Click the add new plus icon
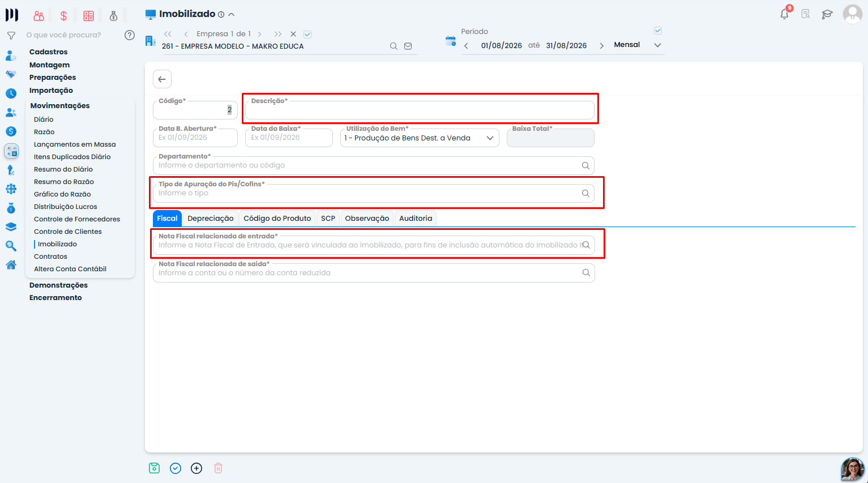868x483 pixels. click(x=196, y=468)
